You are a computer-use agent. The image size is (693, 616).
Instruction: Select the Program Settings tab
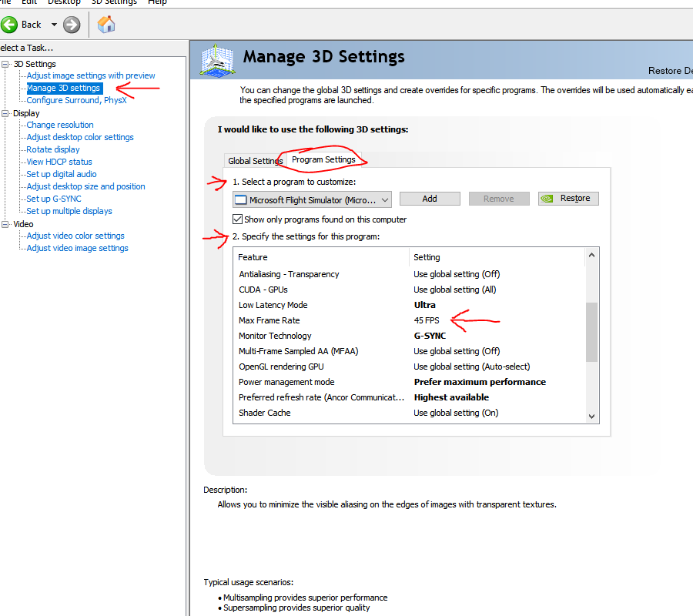(323, 159)
